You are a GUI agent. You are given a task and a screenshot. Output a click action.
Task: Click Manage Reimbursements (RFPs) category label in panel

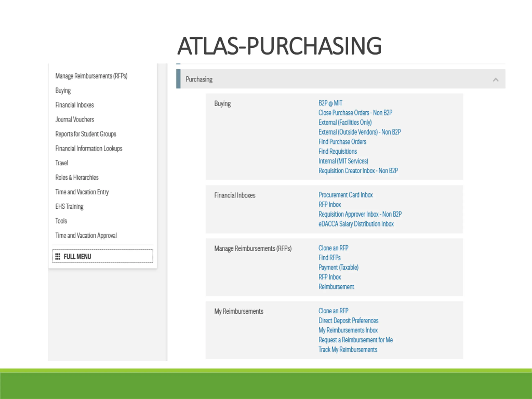(253, 249)
